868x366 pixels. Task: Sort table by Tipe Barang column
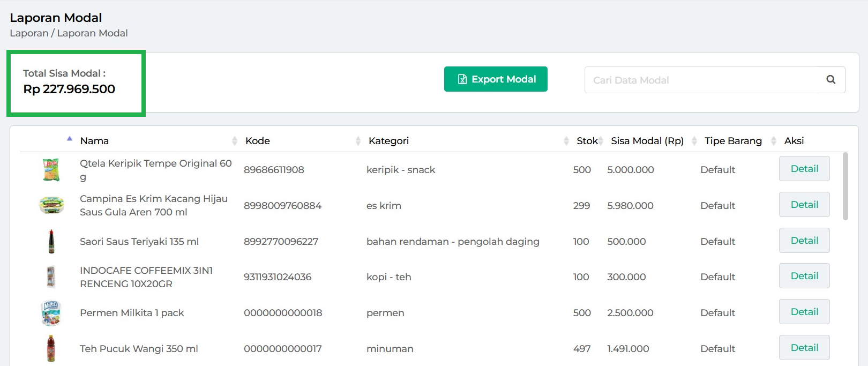pos(733,141)
